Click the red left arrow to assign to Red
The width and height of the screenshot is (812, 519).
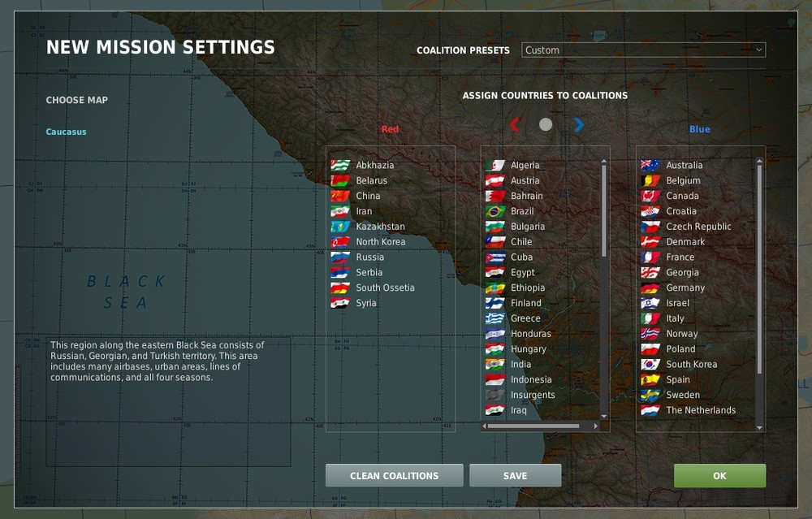point(514,124)
